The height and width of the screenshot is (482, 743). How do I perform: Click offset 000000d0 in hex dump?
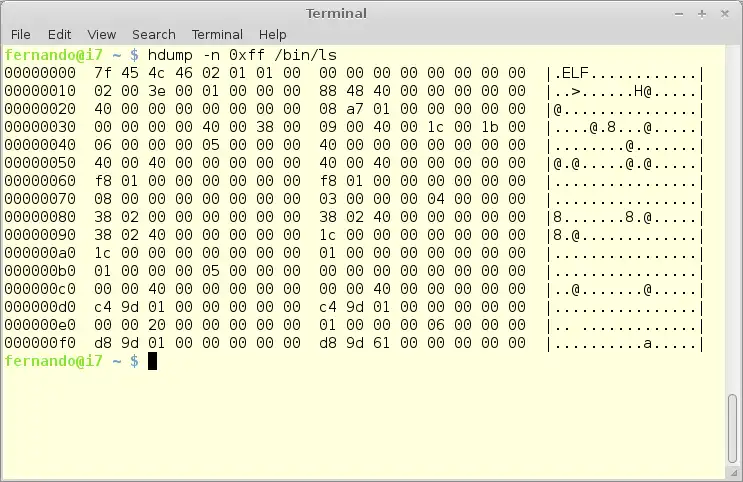point(40,307)
